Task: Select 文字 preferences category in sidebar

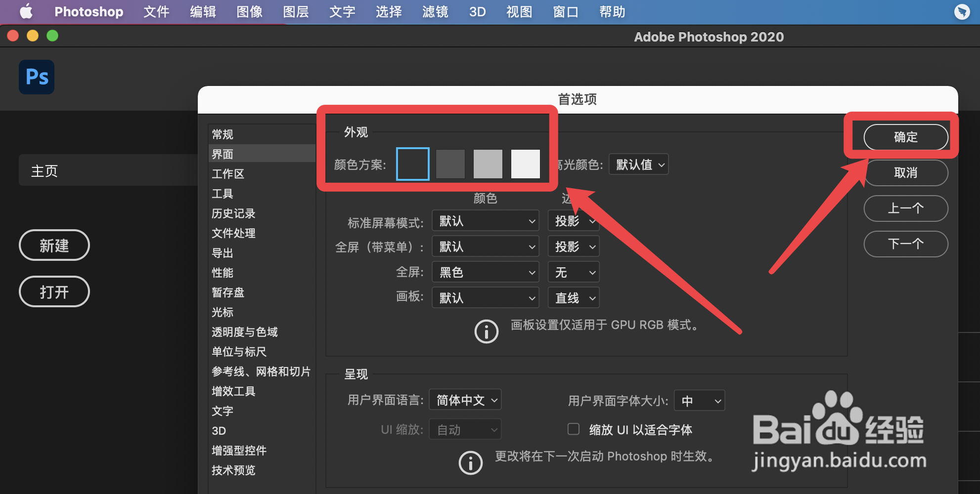Action: (262, 411)
